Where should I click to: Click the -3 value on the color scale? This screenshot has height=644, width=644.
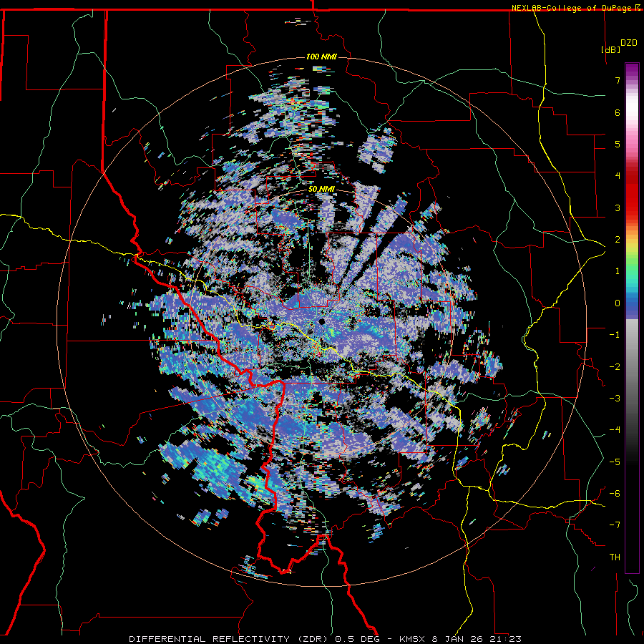tap(615, 399)
